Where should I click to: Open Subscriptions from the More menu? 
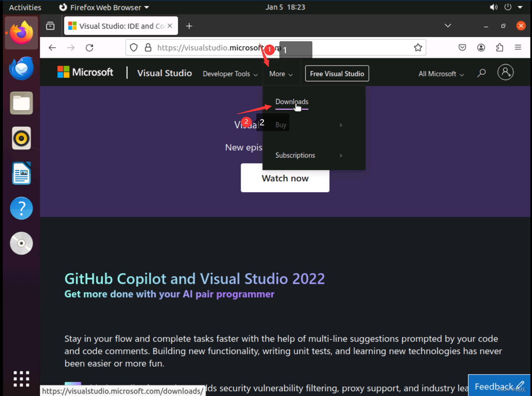pyautogui.click(x=295, y=155)
